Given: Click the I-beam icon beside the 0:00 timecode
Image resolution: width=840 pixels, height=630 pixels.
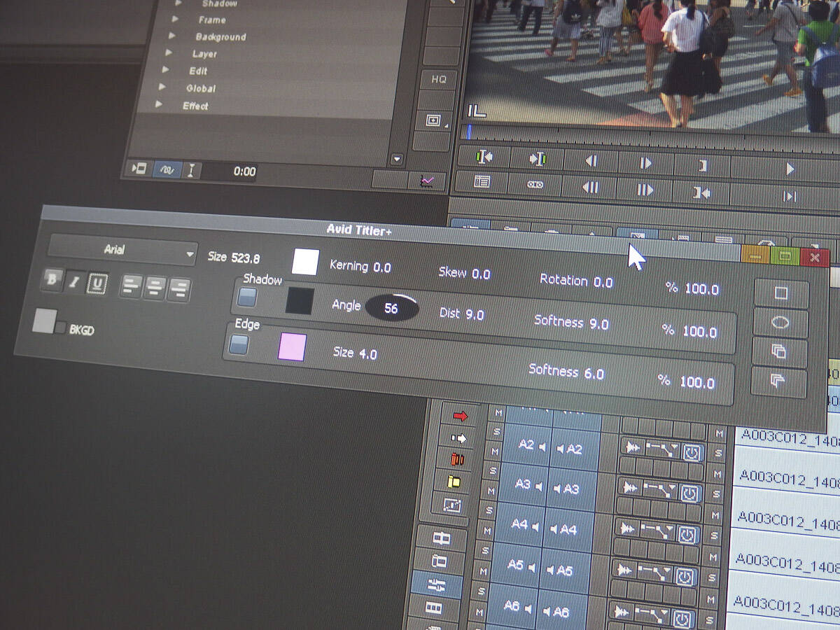Looking at the screenshot, I should tap(191, 171).
